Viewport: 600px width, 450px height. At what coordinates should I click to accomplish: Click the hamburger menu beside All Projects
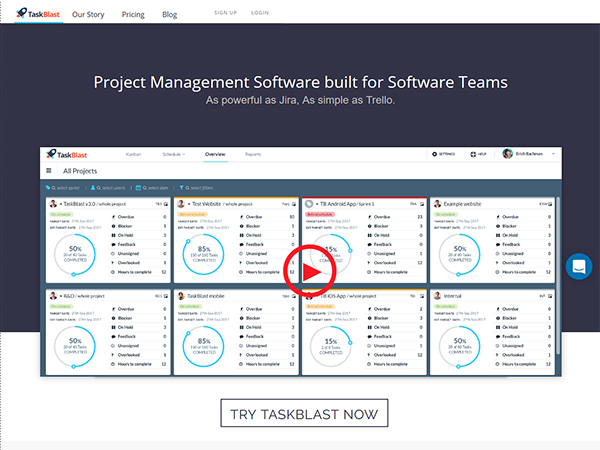coord(49,171)
